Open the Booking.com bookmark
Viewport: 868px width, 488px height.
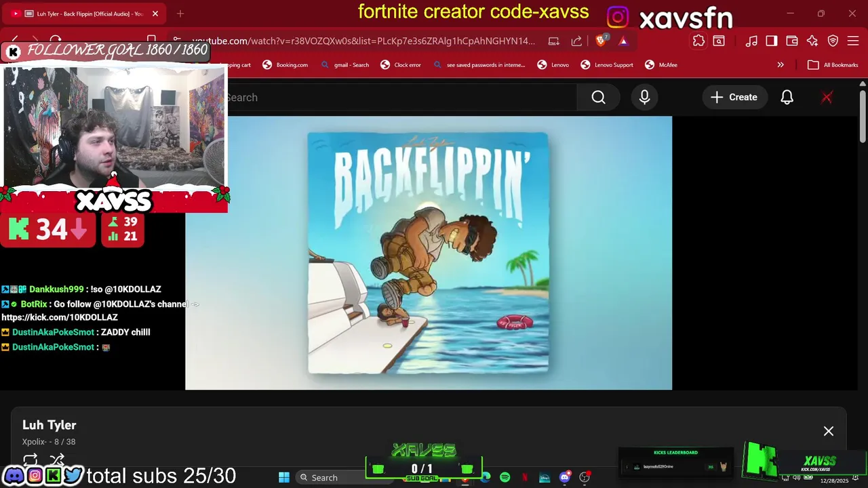click(x=285, y=65)
